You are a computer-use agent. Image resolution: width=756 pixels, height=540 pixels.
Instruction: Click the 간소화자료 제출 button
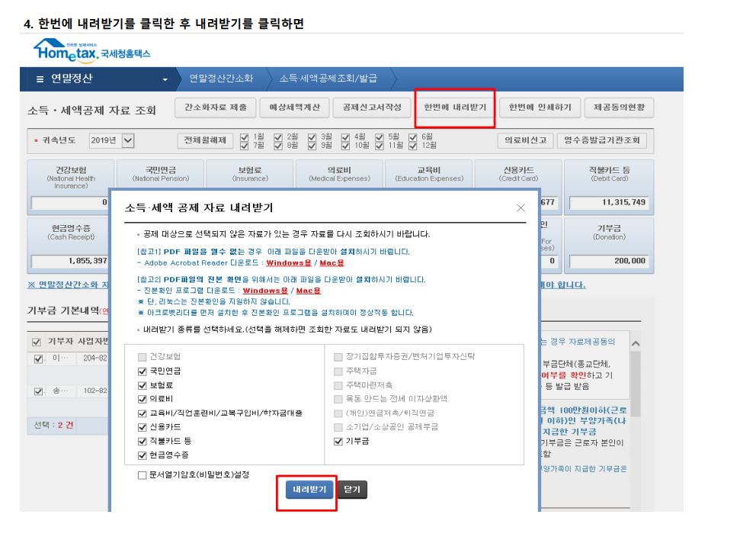click(216, 108)
